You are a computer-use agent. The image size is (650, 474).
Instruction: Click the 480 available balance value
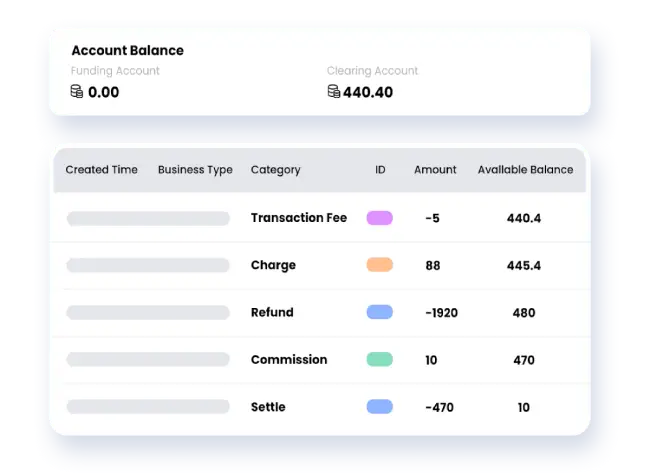click(524, 313)
